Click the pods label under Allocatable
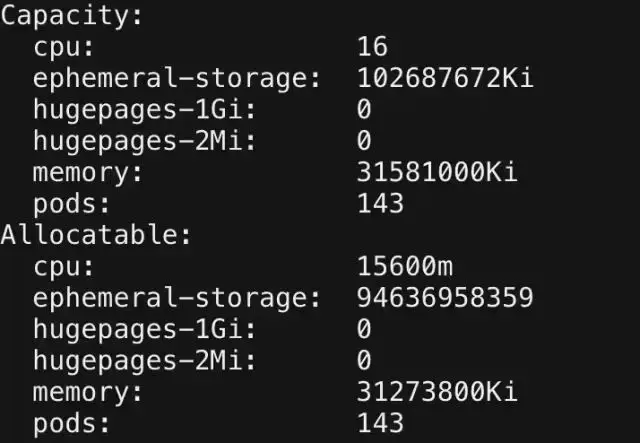 (x=71, y=423)
